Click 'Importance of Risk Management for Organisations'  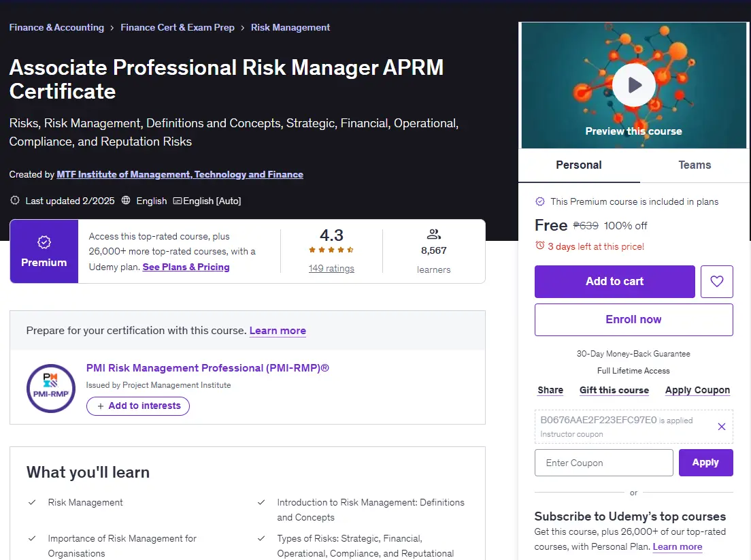click(x=122, y=546)
